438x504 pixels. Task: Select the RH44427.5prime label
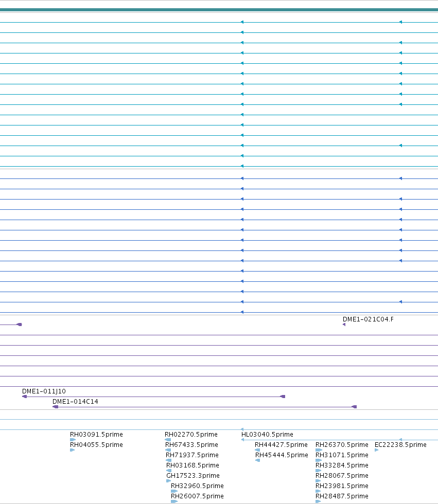[281, 444]
